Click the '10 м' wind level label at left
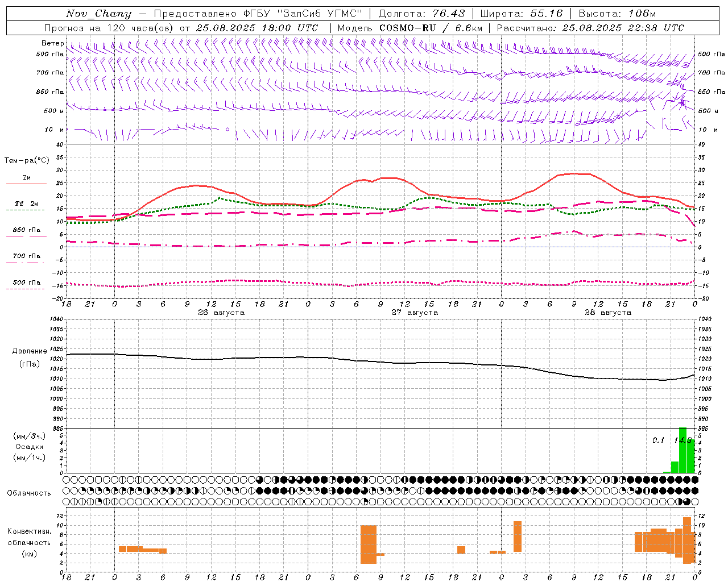Viewport: 728px width, 582px height. point(55,130)
